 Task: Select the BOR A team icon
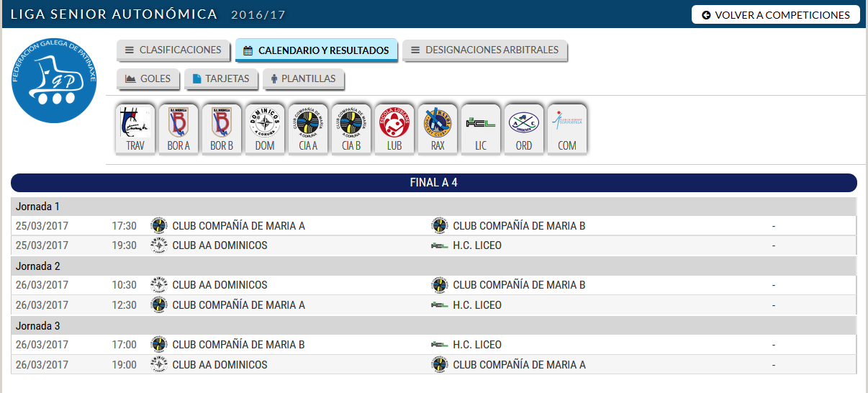click(x=178, y=129)
